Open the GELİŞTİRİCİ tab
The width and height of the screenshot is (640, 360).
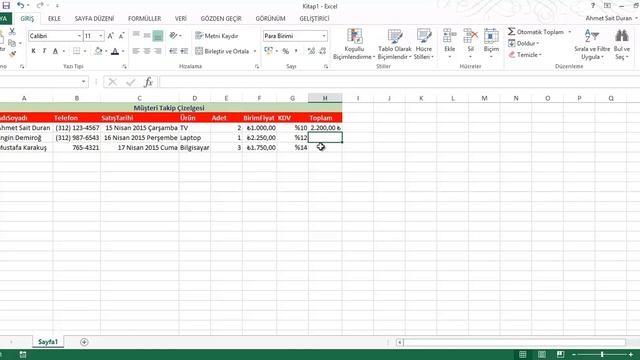click(x=314, y=19)
